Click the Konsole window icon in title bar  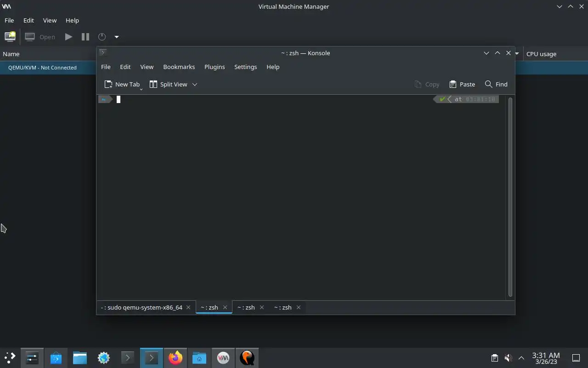[103, 52]
